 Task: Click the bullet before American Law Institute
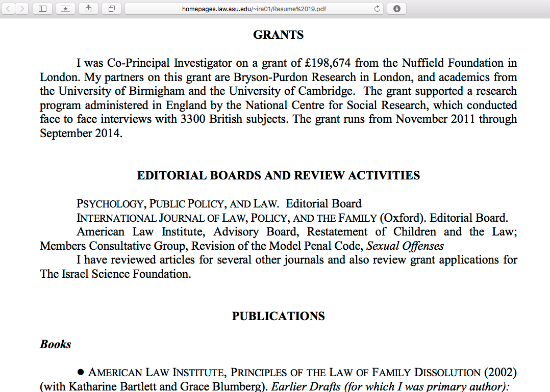(x=80, y=373)
